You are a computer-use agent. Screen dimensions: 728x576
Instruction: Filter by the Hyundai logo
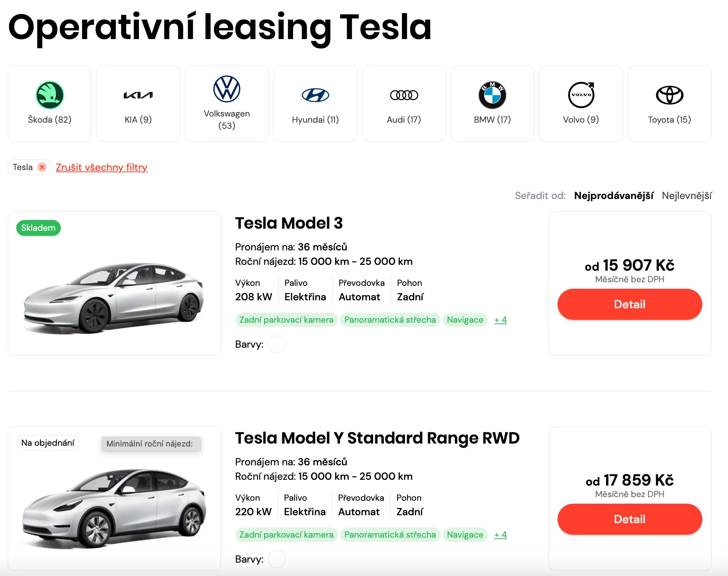coord(315,95)
